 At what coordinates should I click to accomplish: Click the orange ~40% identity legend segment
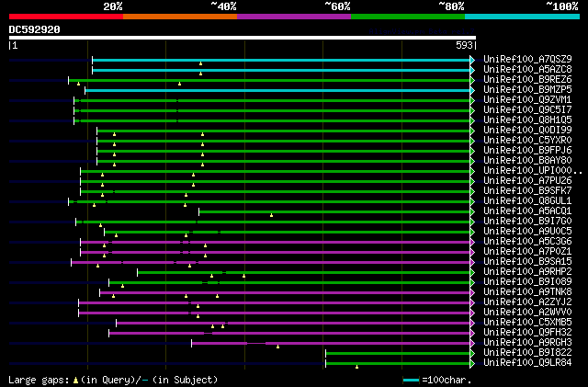pos(180,17)
